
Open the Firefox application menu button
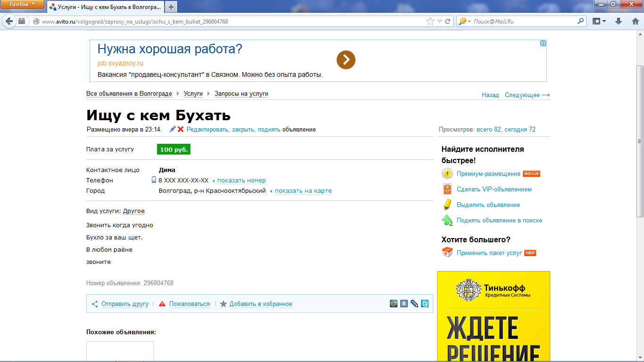point(22,4)
